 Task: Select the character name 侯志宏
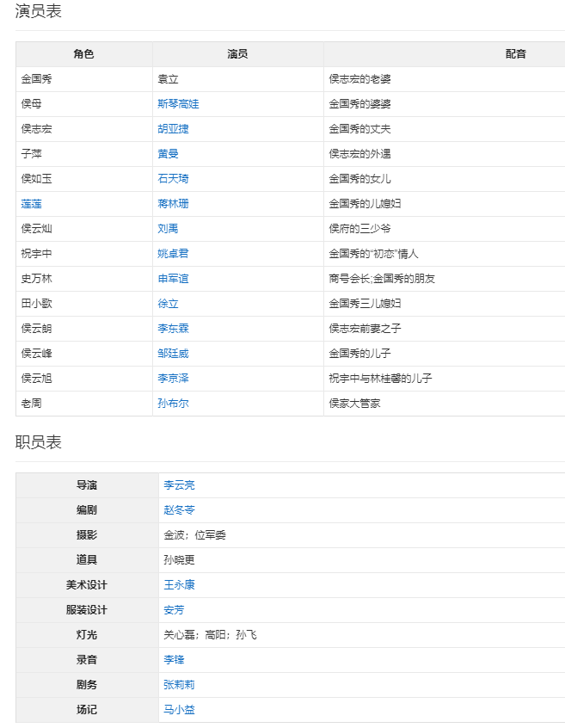pos(36,129)
